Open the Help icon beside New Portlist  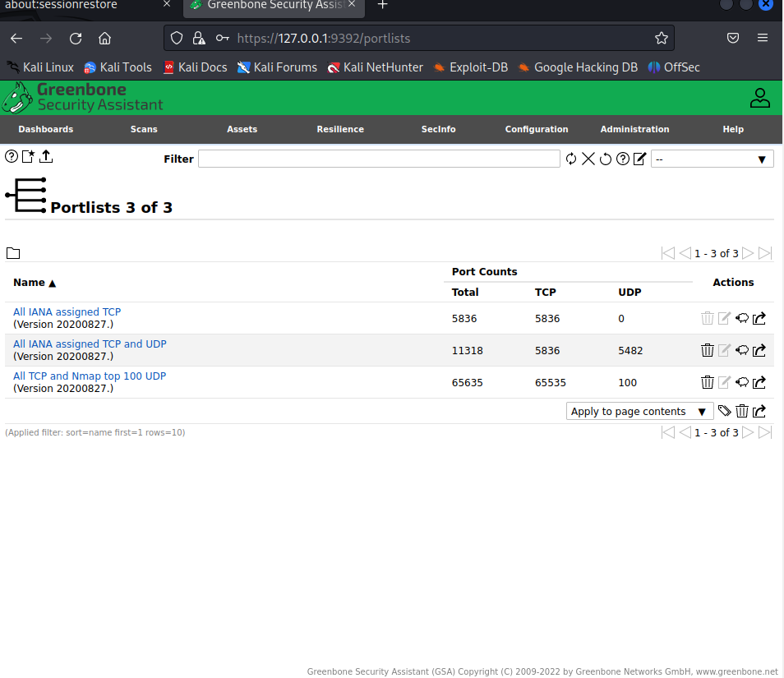(x=12, y=156)
